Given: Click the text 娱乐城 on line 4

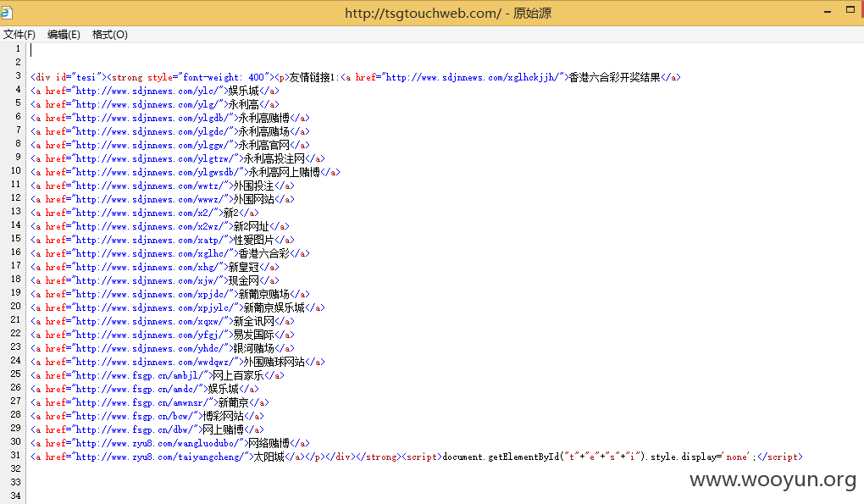Looking at the screenshot, I should (244, 91).
